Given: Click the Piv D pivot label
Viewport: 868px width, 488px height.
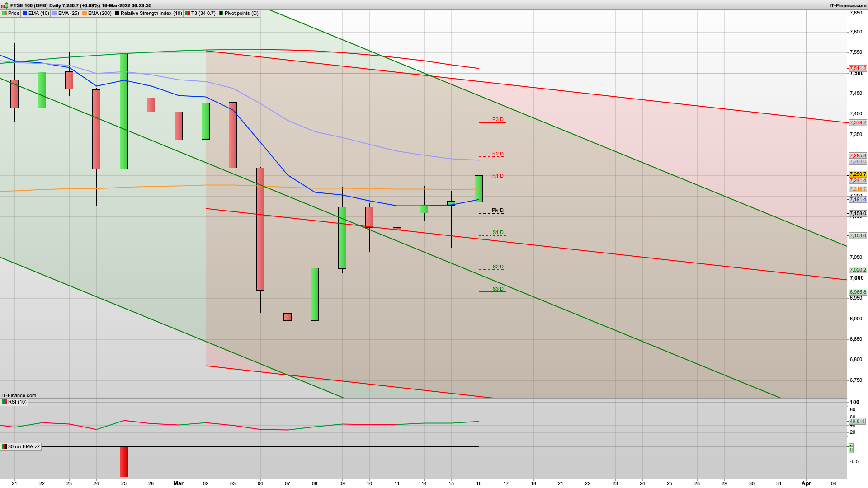Looking at the screenshot, I should pyautogui.click(x=497, y=211).
